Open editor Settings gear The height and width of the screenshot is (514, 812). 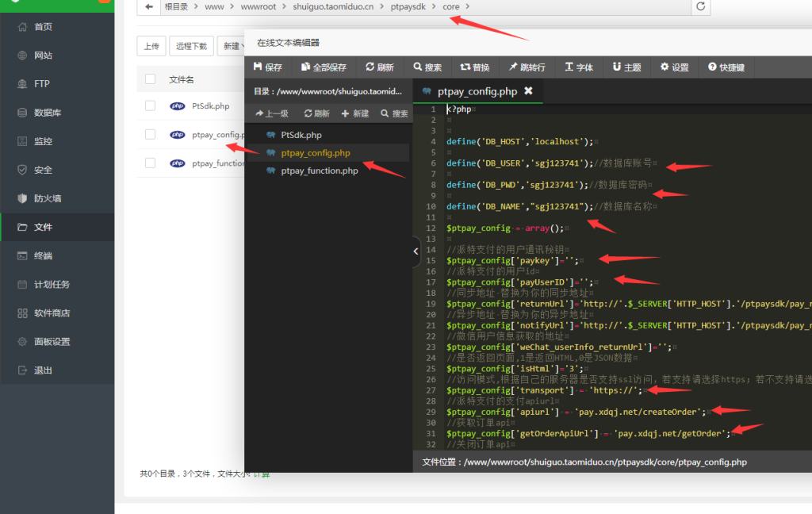pos(674,67)
